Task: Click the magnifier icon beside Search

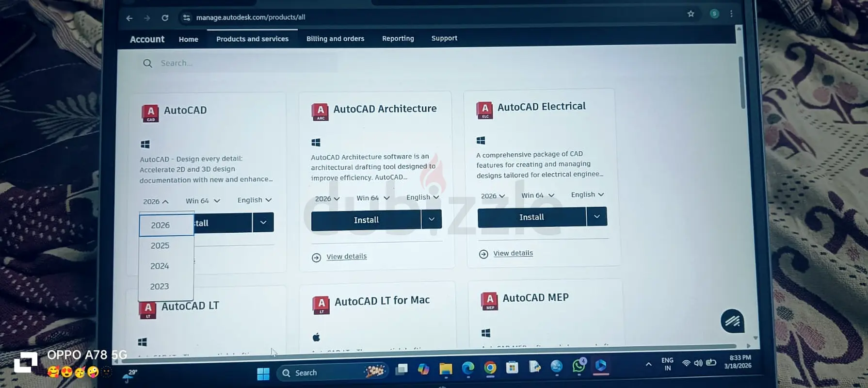Action: pyautogui.click(x=147, y=64)
